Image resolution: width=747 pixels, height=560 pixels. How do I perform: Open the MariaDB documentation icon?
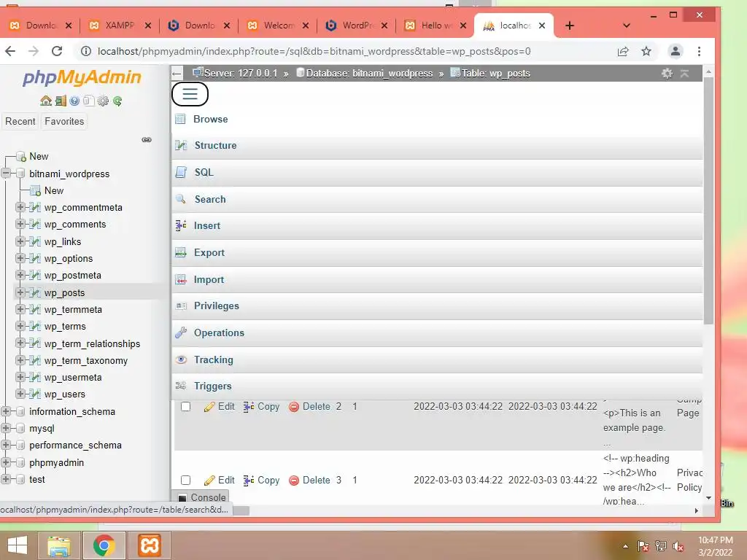tap(88, 101)
